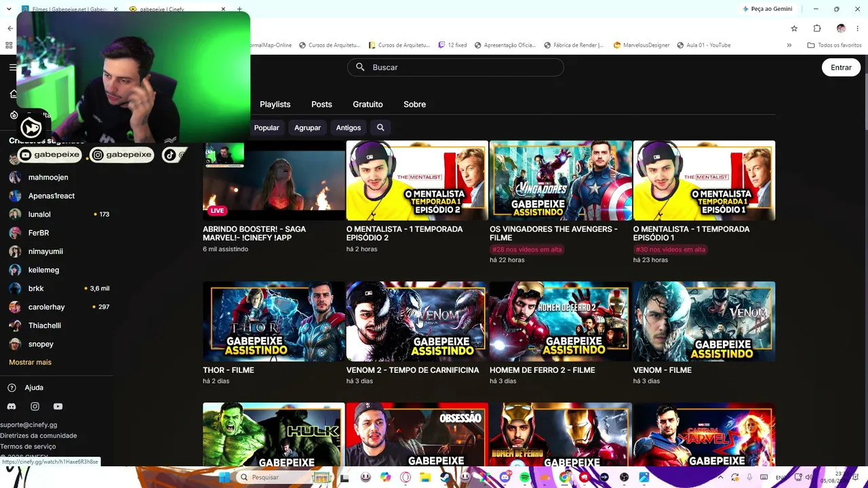Open the Chrome profile avatar
The width and height of the screenshot is (868, 488).
[x=841, y=28]
